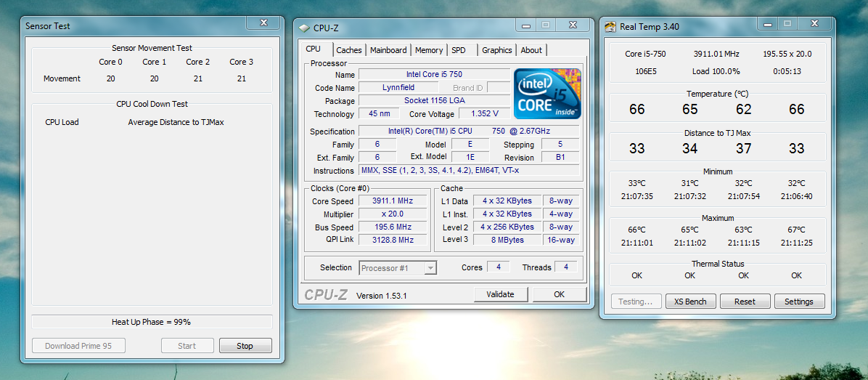
Task: Click the Technology value 45 nm
Action: (x=378, y=113)
